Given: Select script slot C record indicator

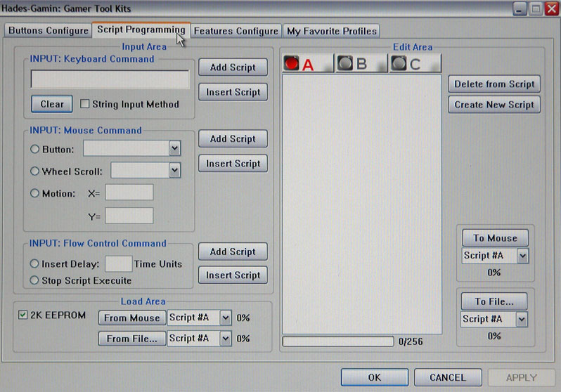Looking at the screenshot, I should coord(399,63).
